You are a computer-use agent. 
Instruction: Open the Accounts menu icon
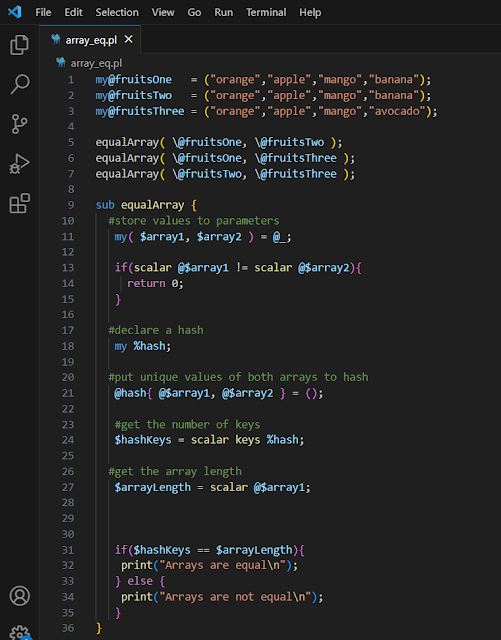point(20,596)
